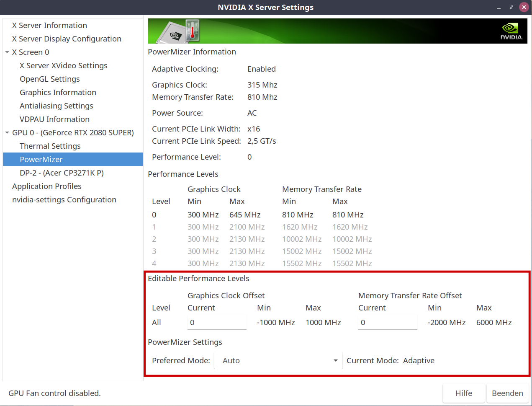Click the Adaptive Clocking Enabled value
Viewport: 532px width, 406px height.
(x=262, y=69)
